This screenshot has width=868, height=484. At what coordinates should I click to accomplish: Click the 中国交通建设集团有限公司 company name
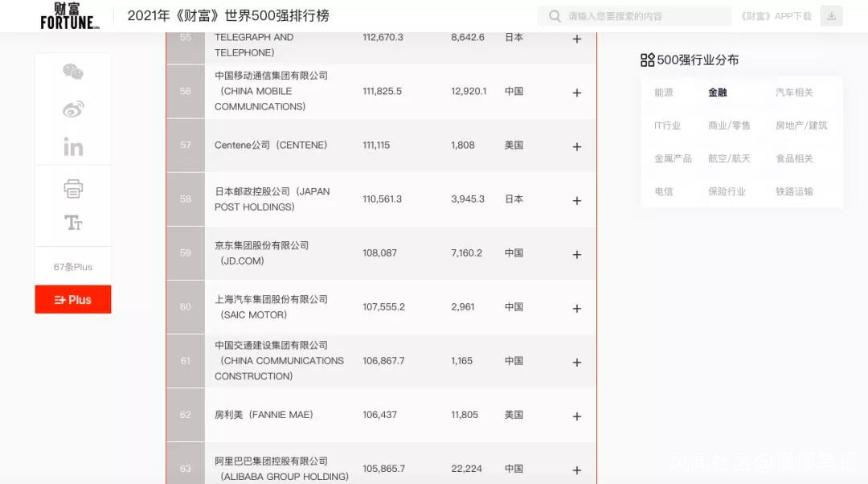click(x=272, y=345)
